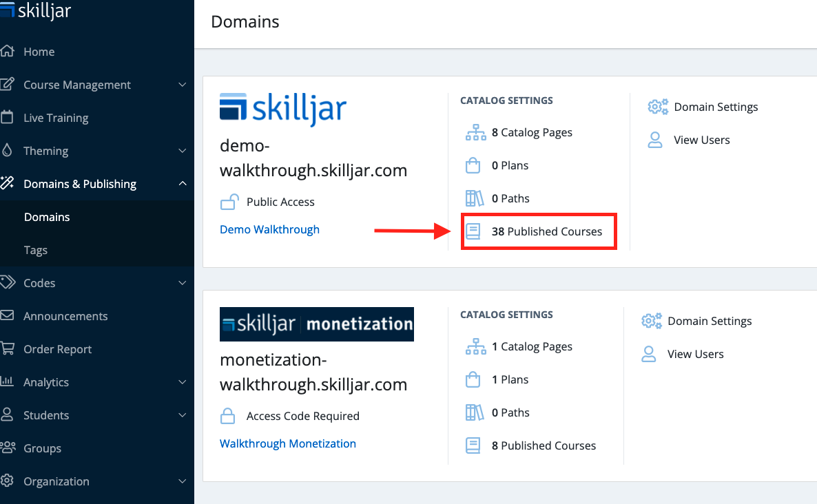Expand the Codes menu chevron
Viewport: 817px width, 504px height.
coord(183,283)
